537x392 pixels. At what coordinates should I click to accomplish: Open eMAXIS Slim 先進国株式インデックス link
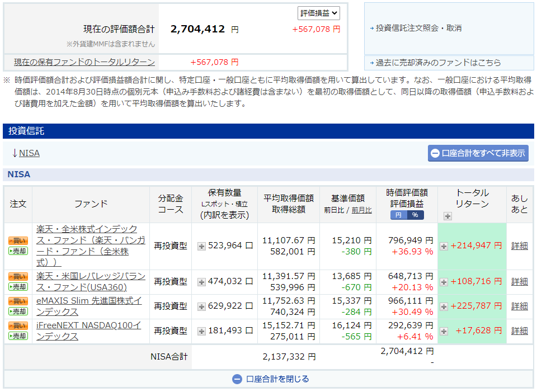[x=89, y=306]
